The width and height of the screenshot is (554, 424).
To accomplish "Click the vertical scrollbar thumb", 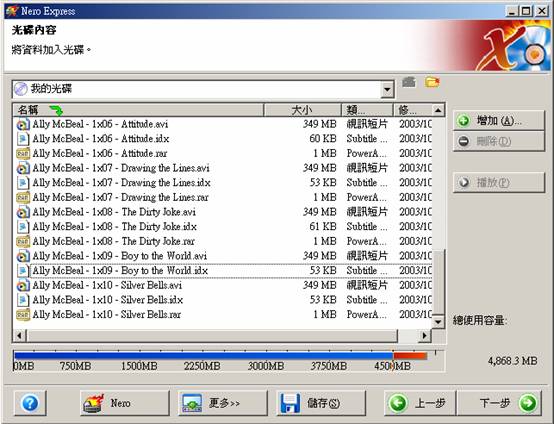I will (x=438, y=282).
